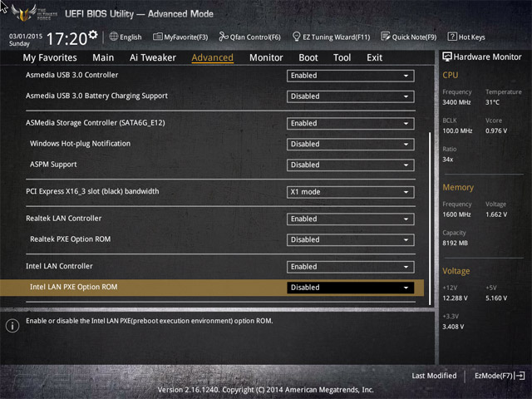Open Realtek LAN Controller dropdown
Viewport: 532px width, 399px height.
click(x=351, y=219)
